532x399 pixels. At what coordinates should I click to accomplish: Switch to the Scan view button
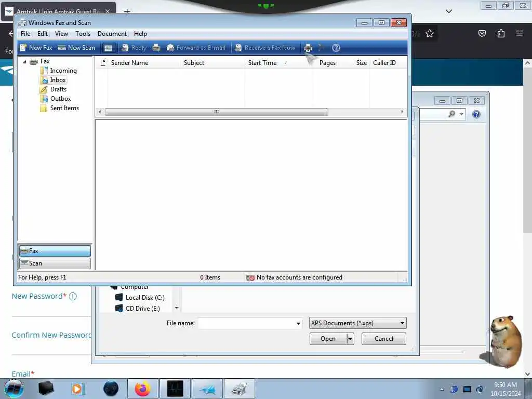point(55,263)
